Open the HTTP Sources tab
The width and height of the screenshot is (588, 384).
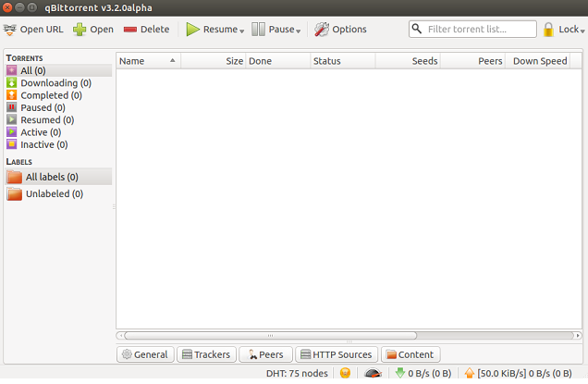[337, 354]
